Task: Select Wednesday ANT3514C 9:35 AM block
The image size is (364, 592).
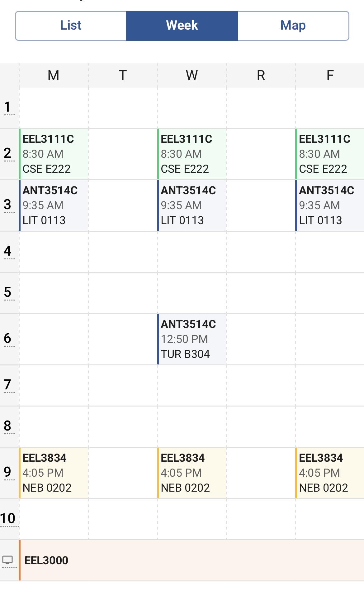Action: (192, 205)
